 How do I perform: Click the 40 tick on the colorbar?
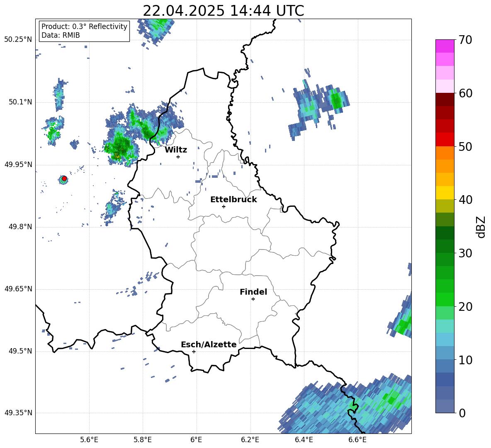pyautogui.click(x=465, y=200)
